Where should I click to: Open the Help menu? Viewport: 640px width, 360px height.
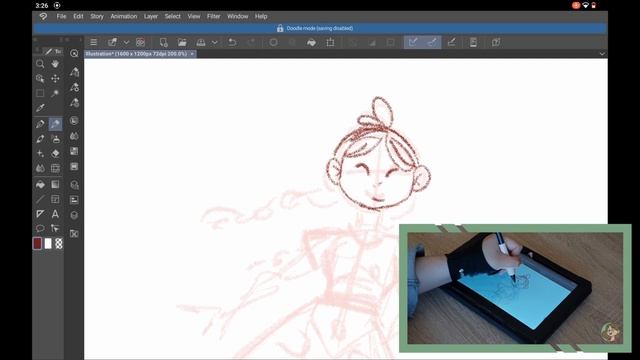(261, 16)
